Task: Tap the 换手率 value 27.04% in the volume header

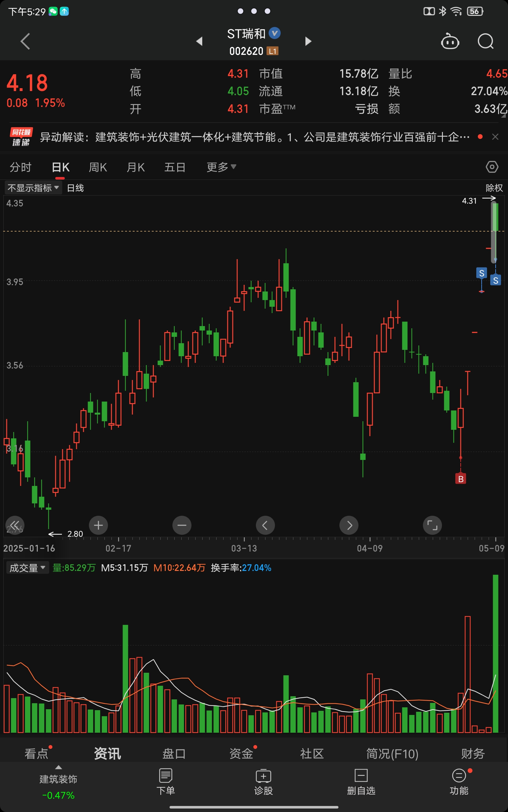Action: pos(257,568)
